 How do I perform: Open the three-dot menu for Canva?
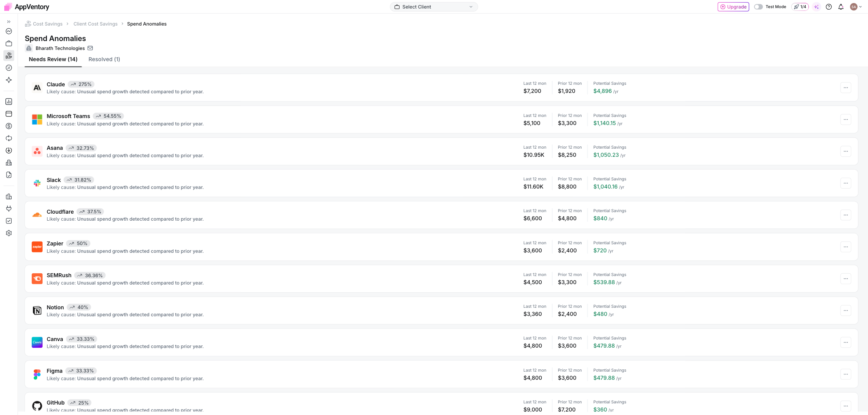click(846, 342)
